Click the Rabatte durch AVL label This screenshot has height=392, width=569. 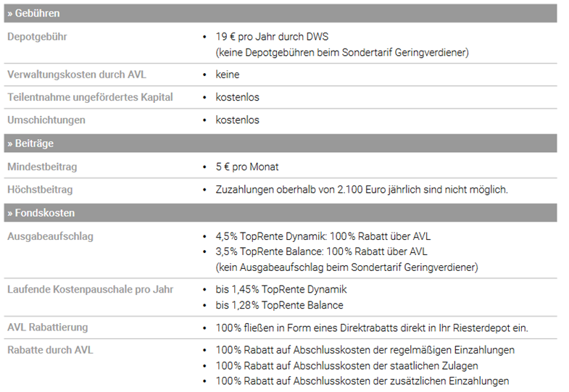pos(50,350)
